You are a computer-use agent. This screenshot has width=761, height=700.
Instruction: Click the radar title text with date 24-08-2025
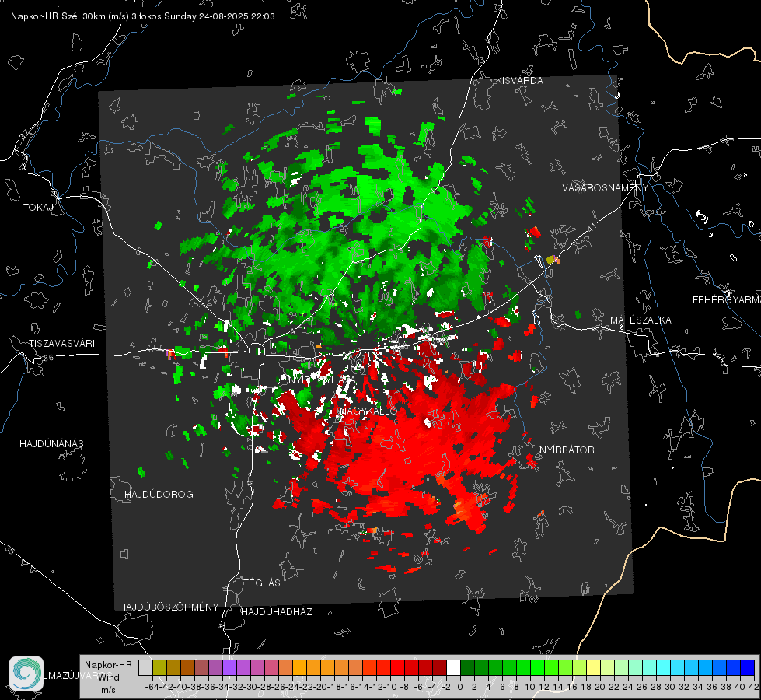tap(143, 16)
